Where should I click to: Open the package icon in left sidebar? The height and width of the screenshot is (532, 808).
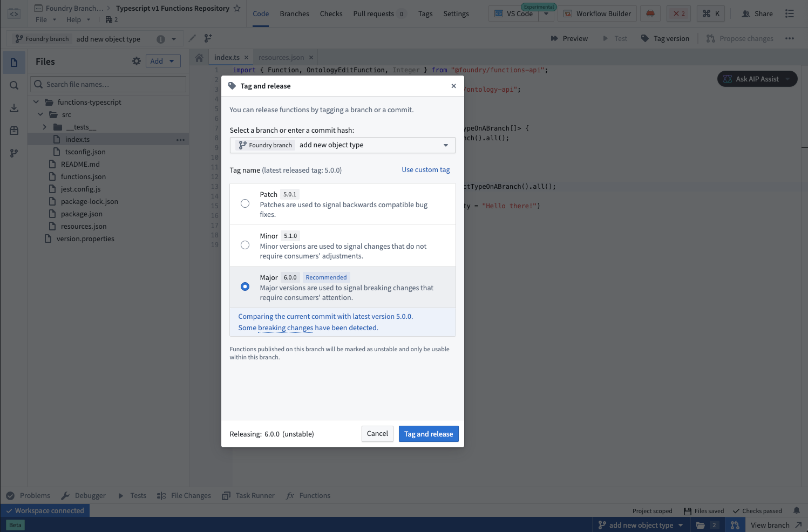click(x=14, y=131)
